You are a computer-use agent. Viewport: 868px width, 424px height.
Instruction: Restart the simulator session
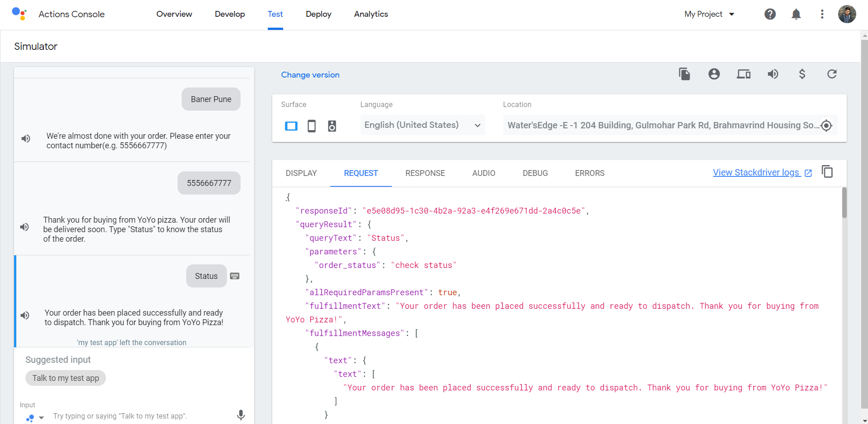pos(832,74)
